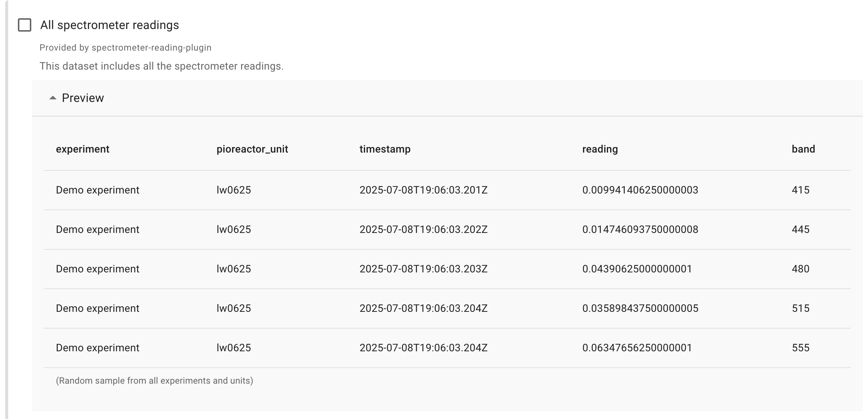Click band value 480
This screenshot has width=868, height=419.
coord(801,269)
